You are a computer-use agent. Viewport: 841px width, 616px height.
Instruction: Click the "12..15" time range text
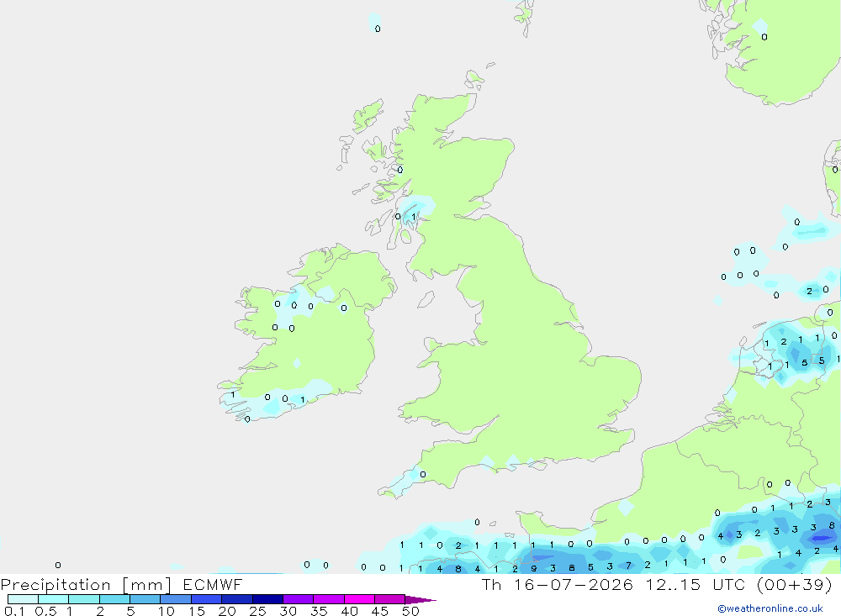(x=673, y=584)
